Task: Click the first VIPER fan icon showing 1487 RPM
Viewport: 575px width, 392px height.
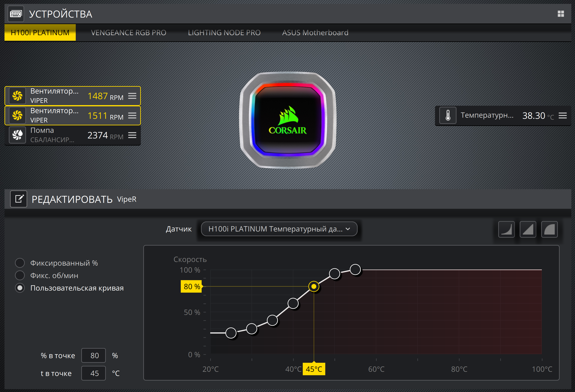Action: [17, 96]
